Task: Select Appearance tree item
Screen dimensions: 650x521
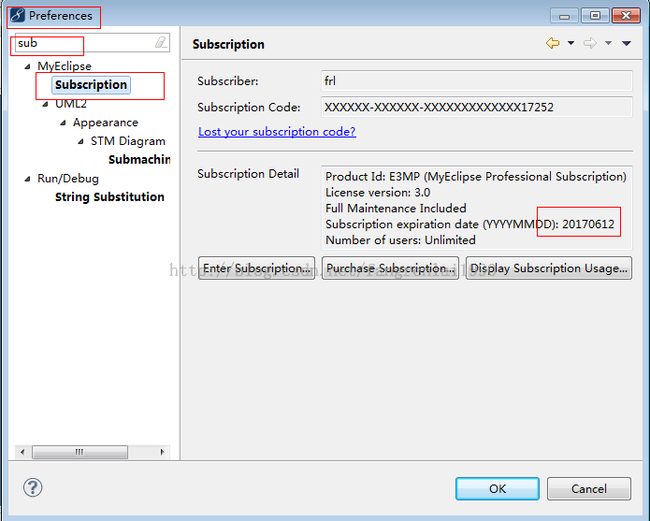Action: tap(105, 122)
